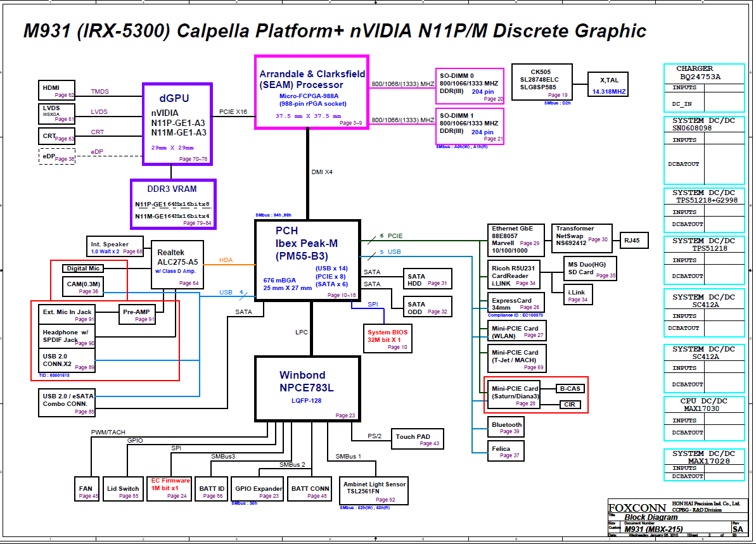Select the Ext. Mic In Jack block
Screen dimensions: 756x544
click(67, 315)
